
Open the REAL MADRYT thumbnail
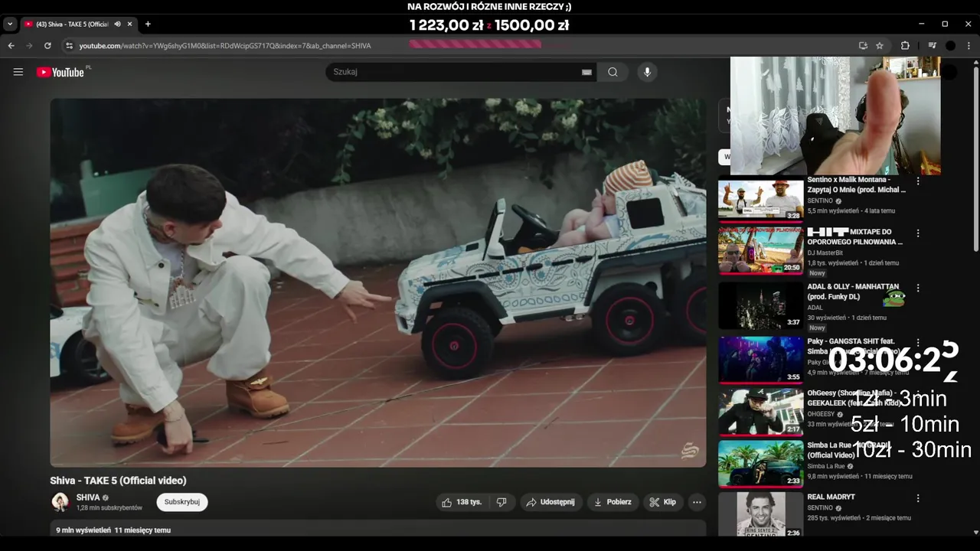[x=760, y=515]
